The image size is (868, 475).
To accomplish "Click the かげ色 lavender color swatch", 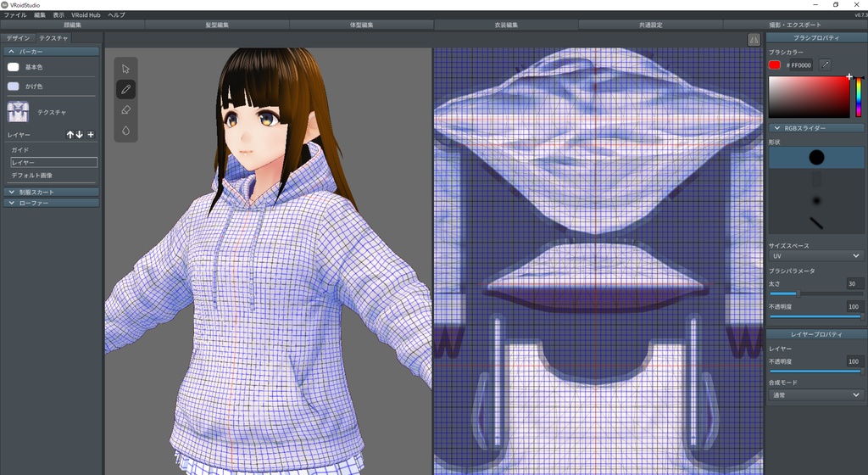I will tap(14, 87).
